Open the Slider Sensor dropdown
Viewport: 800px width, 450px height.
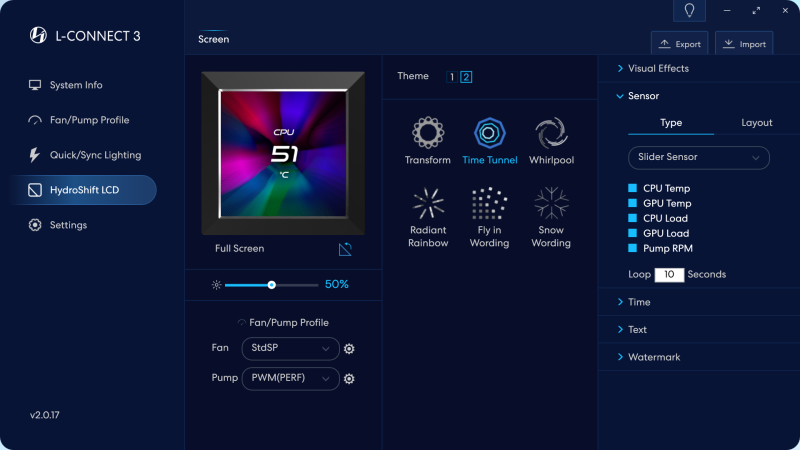[698, 158]
